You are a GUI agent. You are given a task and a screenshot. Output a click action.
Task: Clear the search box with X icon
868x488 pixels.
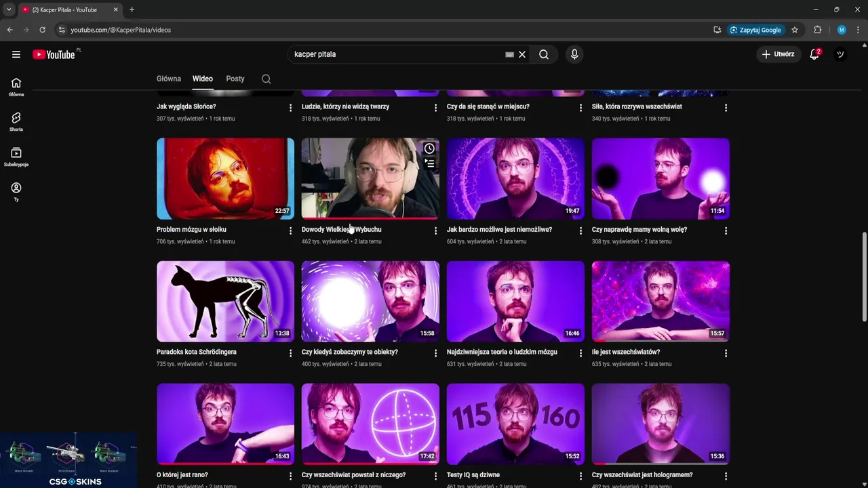[x=522, y=54]
